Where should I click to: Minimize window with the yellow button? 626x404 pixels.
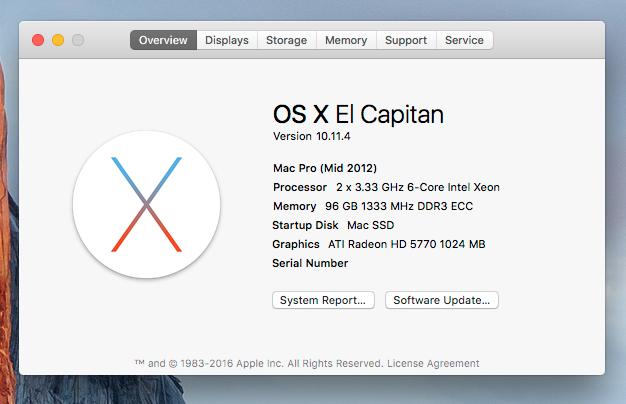coord(58,40)
